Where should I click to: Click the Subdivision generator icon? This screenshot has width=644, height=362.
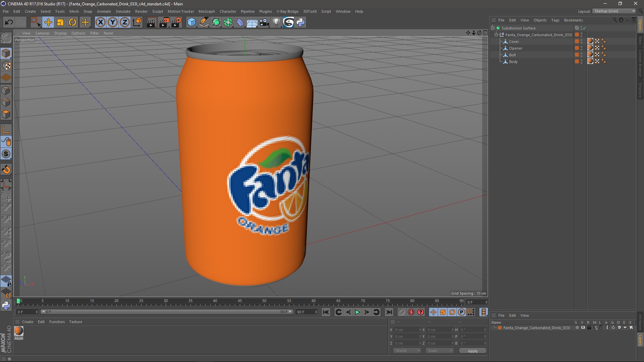216,22
